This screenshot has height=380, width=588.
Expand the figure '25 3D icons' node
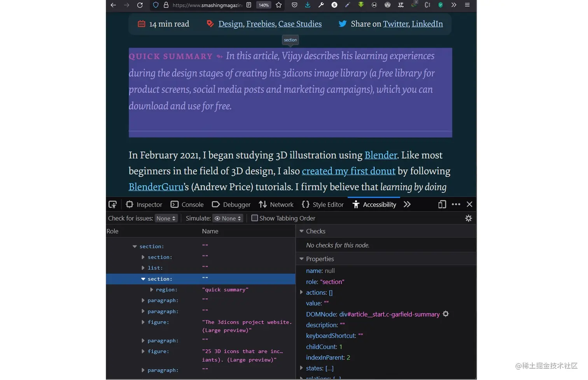143,352
